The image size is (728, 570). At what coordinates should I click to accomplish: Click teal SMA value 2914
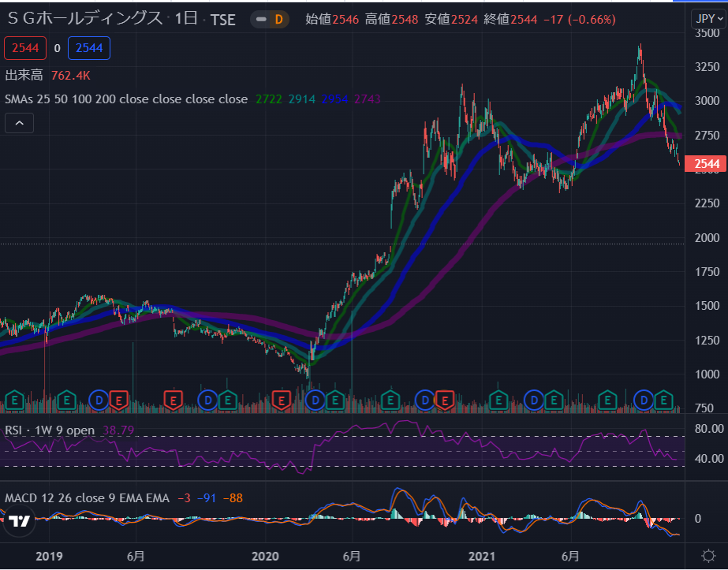point(302,99)
